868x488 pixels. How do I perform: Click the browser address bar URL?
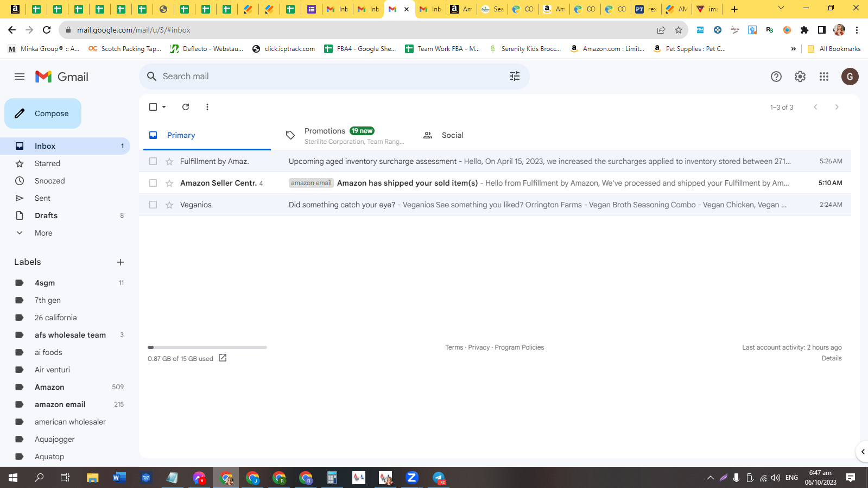pyautogui.click(x=134, y=30)
